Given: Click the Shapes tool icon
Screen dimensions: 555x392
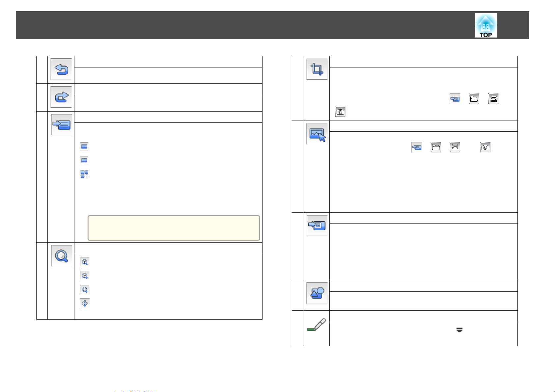Looking at the screenshot, I should [317, 293].
